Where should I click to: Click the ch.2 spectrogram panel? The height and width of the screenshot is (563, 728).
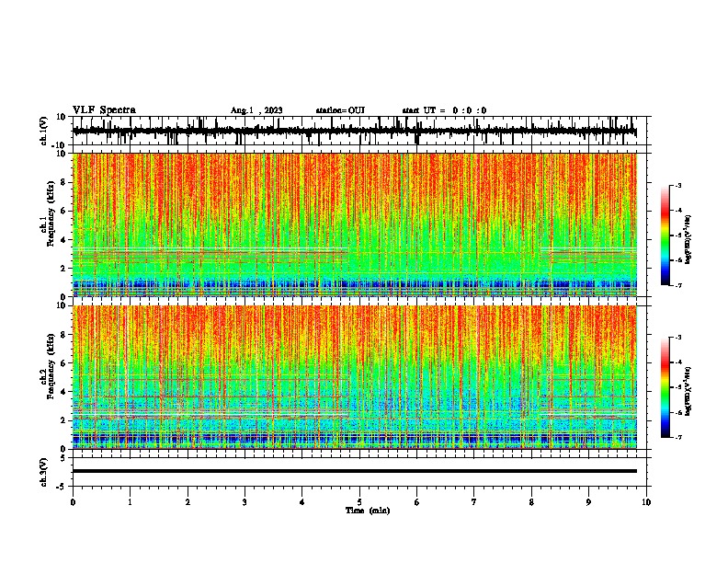point(355,377)
